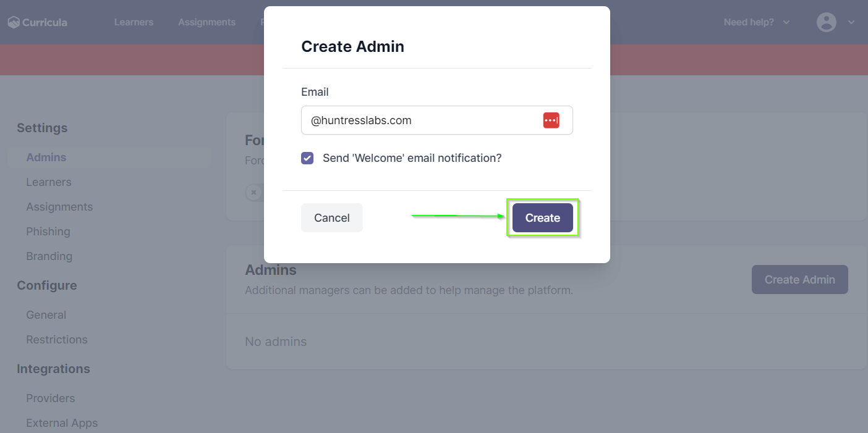Click the Create button in dialog
The image size is (868, 433).
point(542,218)
